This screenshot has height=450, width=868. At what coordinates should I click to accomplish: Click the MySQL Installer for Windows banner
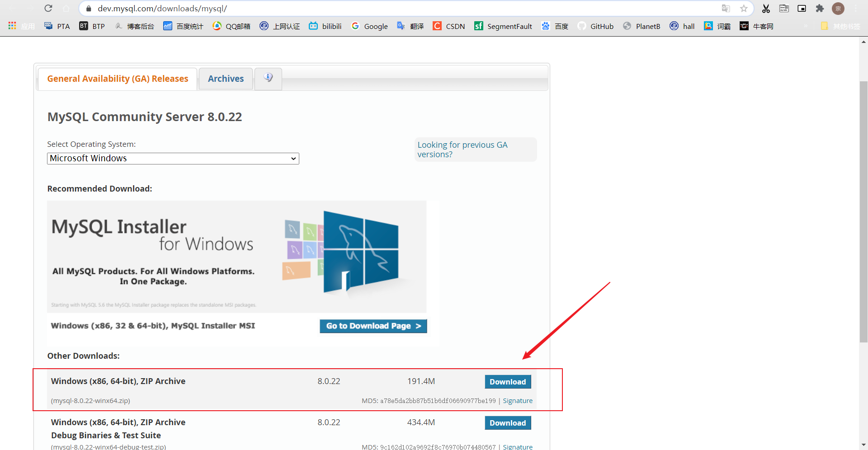pyautogui.click(x=237, y=257)
